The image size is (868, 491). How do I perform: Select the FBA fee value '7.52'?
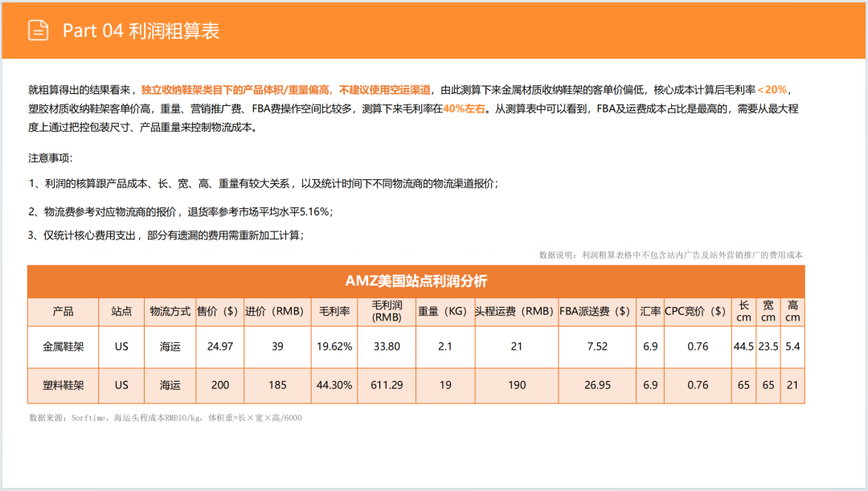coord(597,346)
